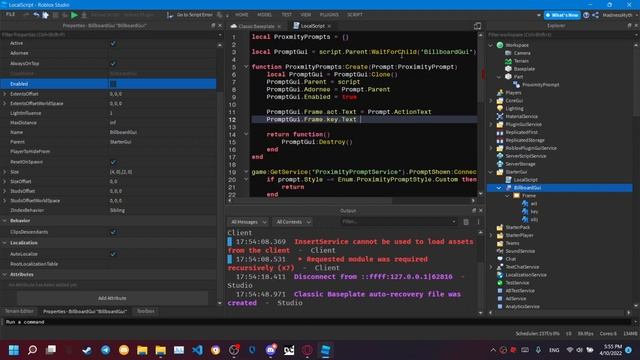Screen dimensions: 640x360
Task: Select the LocalScript icon under StarterGui
Action: point(509,180)
